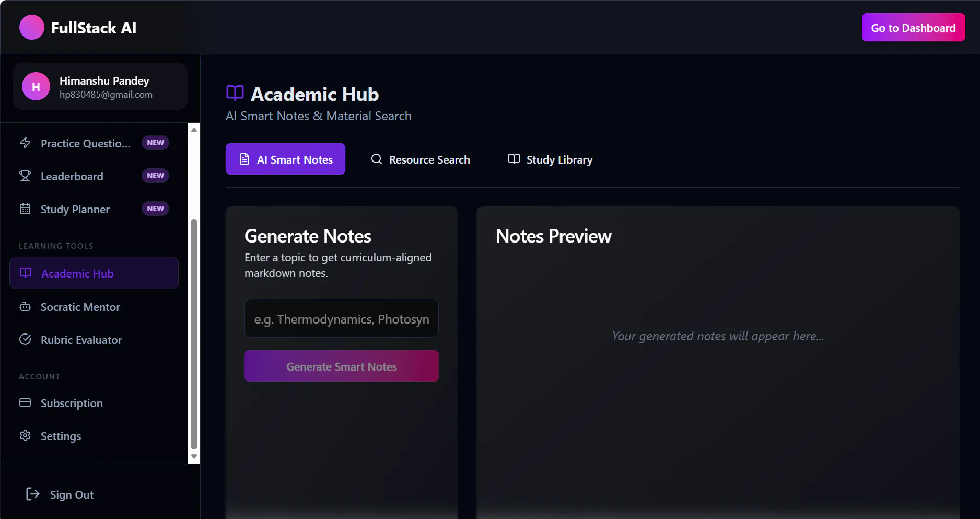Open the Study Library tab
The height and width of the screenshot is (519, 980).
click(x=551, y=159)
